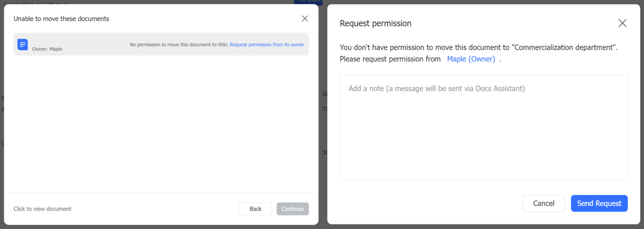
Task: Click the 'Please request permission from' sentence
Action: pos(390,59)
